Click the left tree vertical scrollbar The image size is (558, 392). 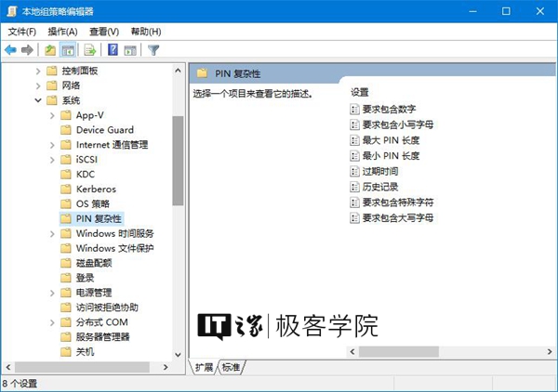pyautogui.click(x=179, y=158)
